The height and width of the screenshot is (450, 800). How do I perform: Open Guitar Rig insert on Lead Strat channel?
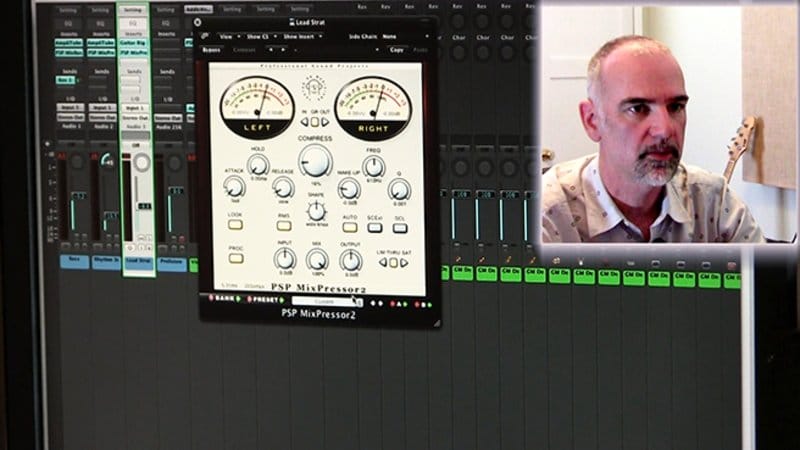pyautogui.click(x=134, y=43)
